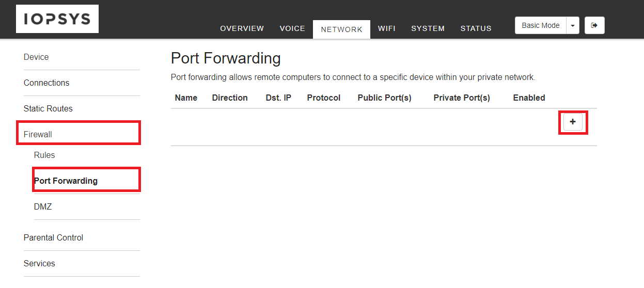Select the NETWORK tab
This screenshot has width=644, height=288.
pos(341,29)
